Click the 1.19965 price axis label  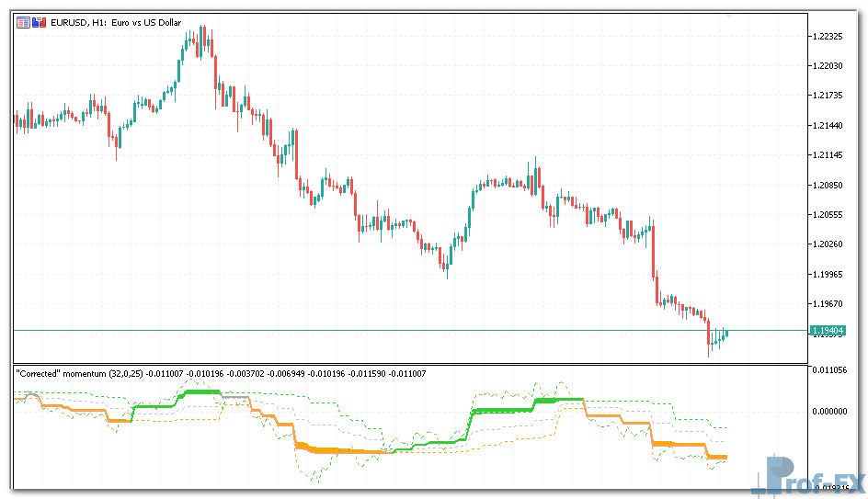[x=828, y=274]
